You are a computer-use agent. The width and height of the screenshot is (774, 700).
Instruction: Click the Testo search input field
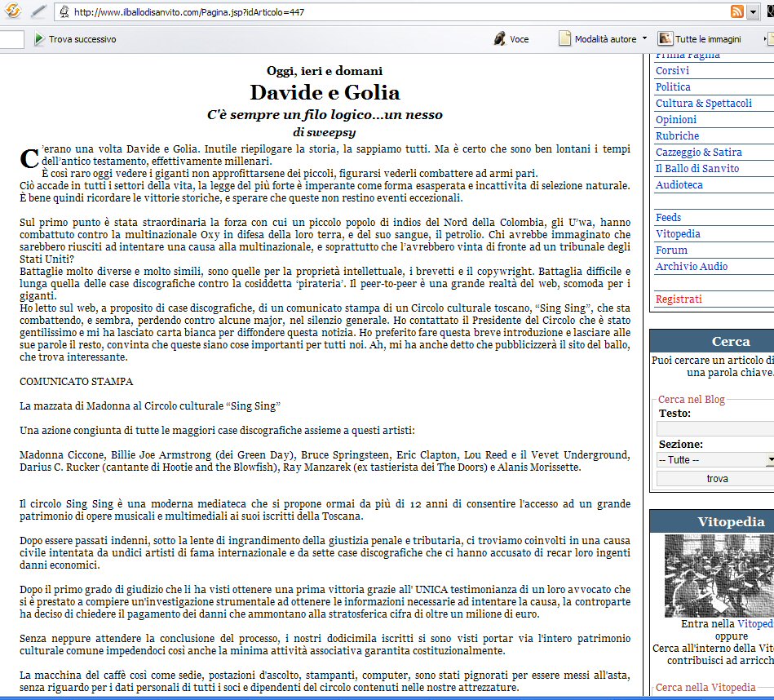coord(714,429)
